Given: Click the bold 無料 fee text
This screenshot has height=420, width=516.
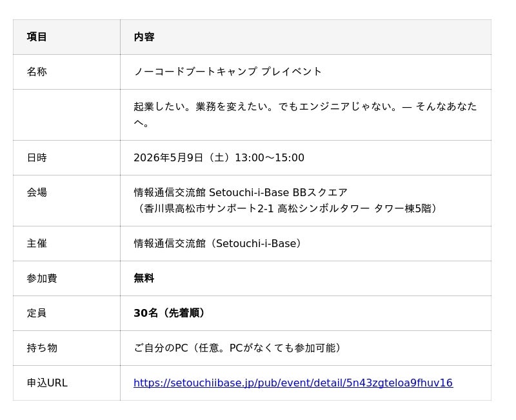Looking at the screenshot, I should 144,279.
